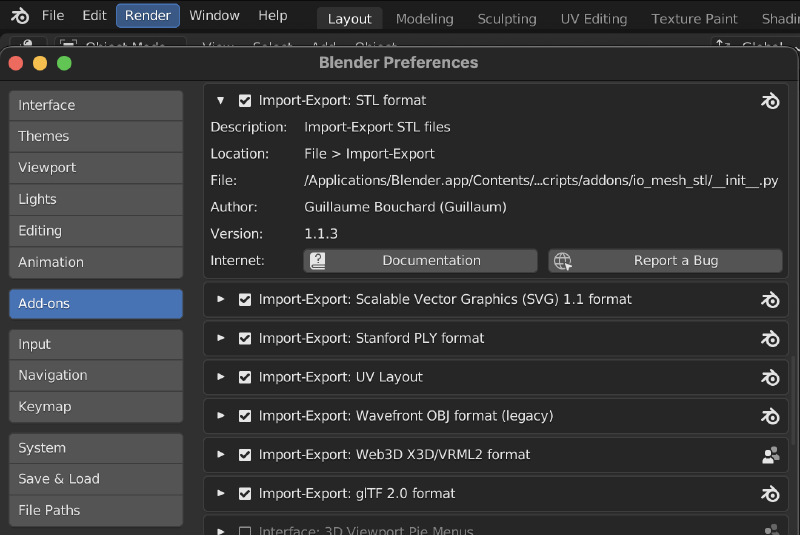Disable the STL format add-on checkbox
The image size is (800, 535).
coord(245,100)
